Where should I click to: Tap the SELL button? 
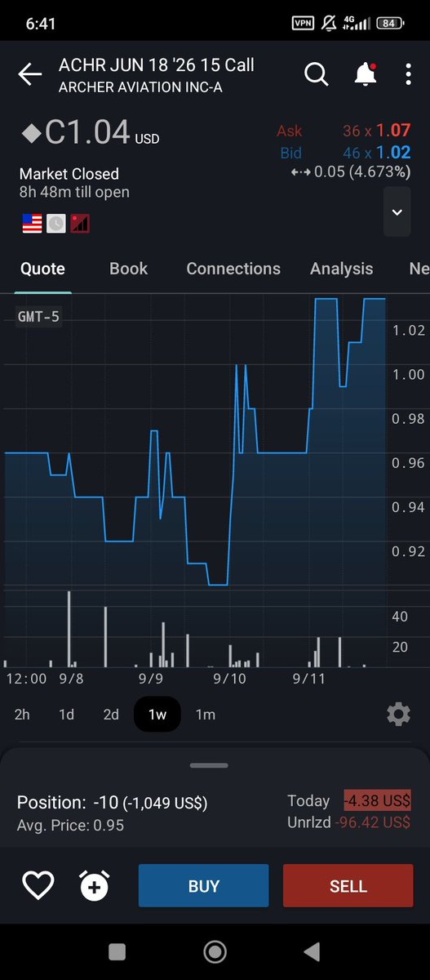coord(348,886)
